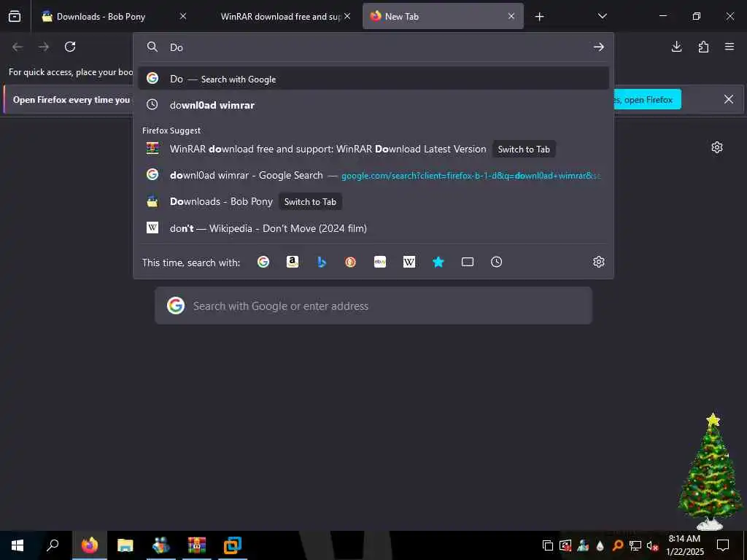
Task: Open the Downloads panel
Action: [676, 47]
